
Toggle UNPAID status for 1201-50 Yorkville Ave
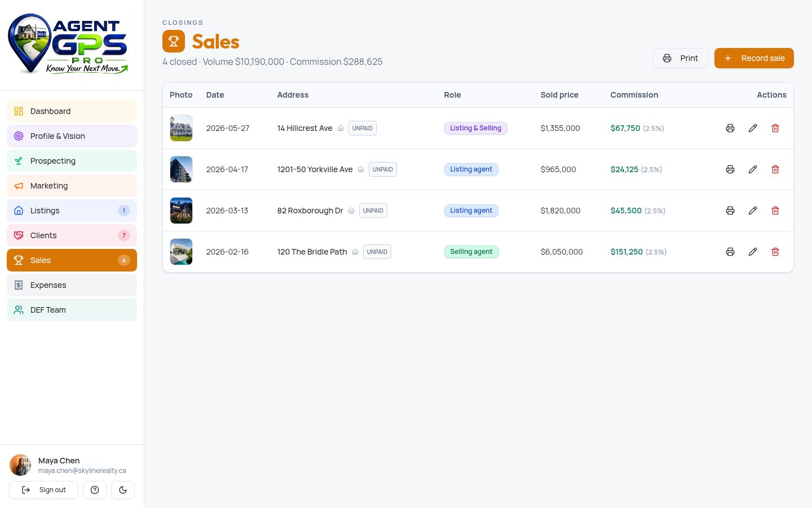pyautogui.click(x=383, y=169)
